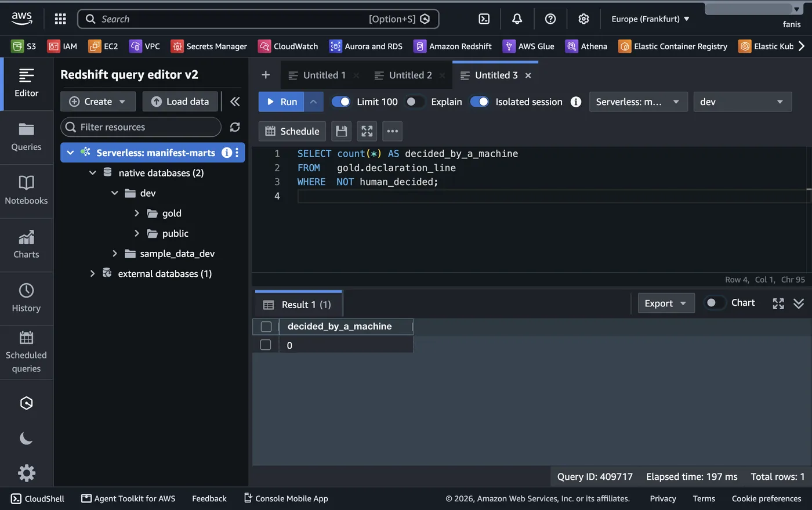
Task: Check the header select-all checkbox in results
Action: click(266, 327)
